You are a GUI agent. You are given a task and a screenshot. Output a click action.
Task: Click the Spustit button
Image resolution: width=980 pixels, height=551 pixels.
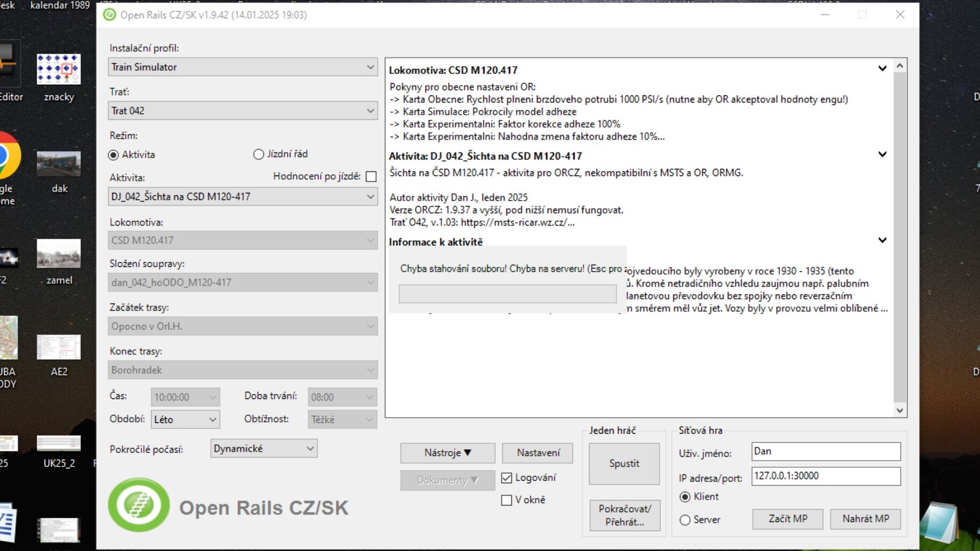click(624, 464)
